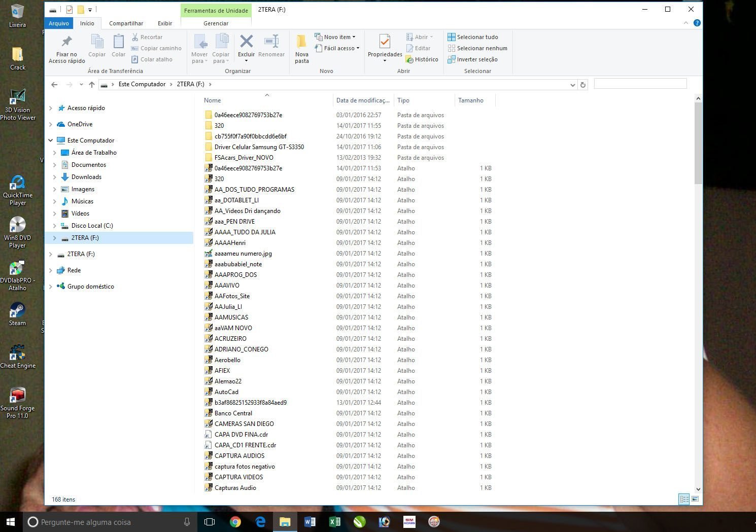Click Cortana search box

(110, 522)
